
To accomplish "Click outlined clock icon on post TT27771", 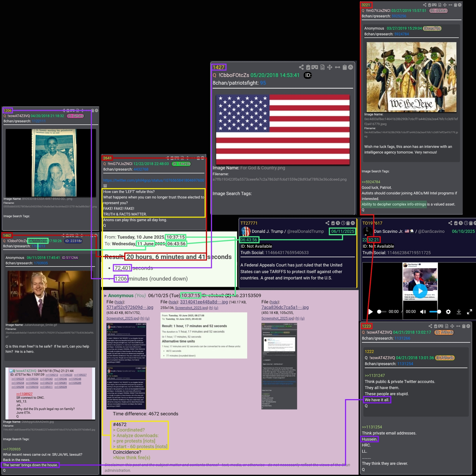I will point(343,223).
